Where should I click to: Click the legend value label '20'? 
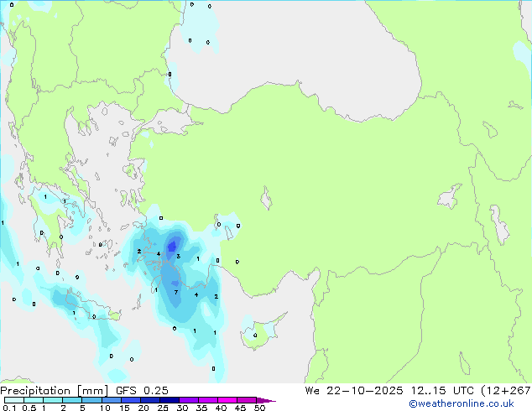click(x=143, y=408)
